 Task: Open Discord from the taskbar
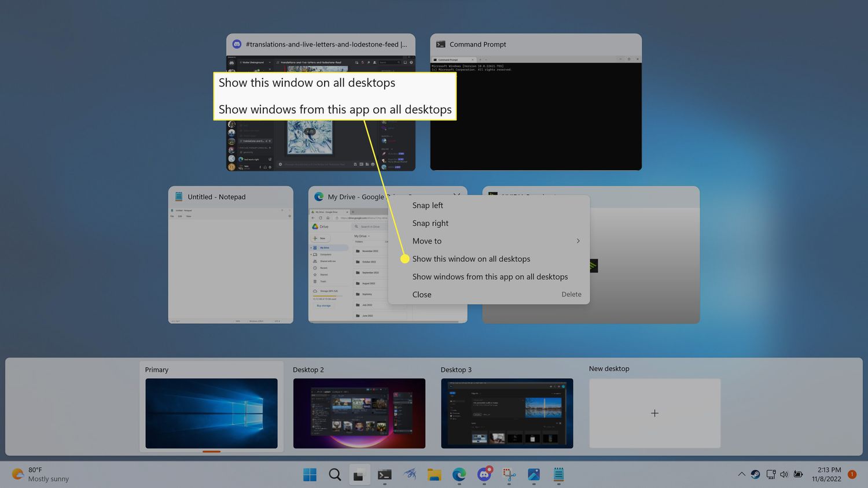pos(484,475)
